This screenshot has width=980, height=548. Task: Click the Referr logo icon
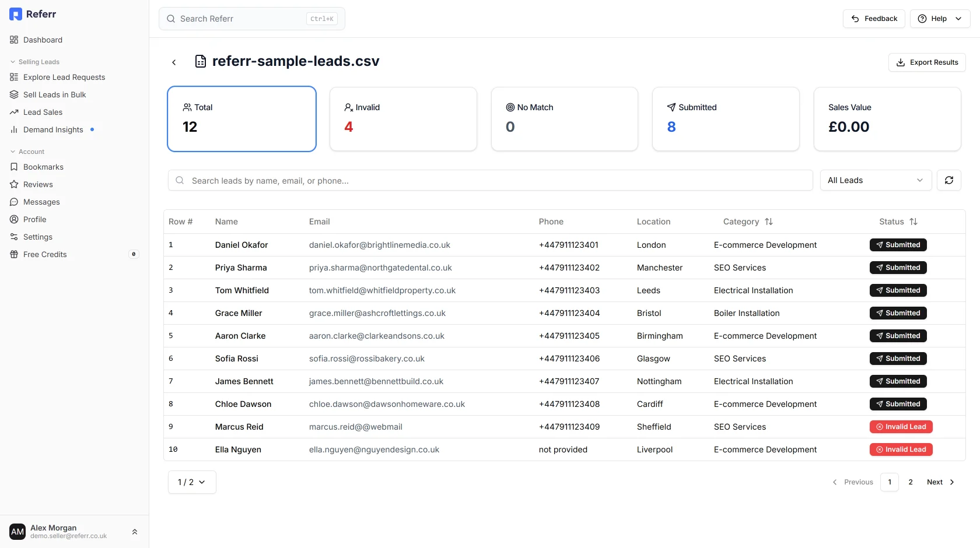click(x=16, y=14)
